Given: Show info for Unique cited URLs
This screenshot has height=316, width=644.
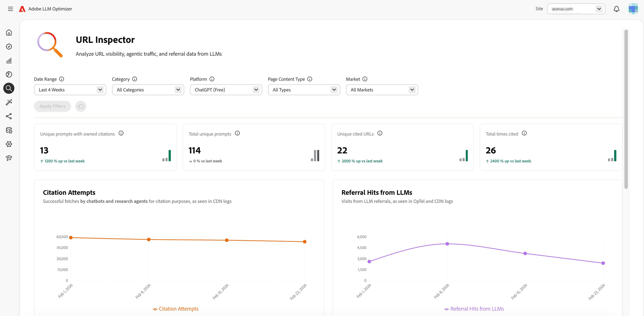Looking at the screenshot, I should 380,133.
